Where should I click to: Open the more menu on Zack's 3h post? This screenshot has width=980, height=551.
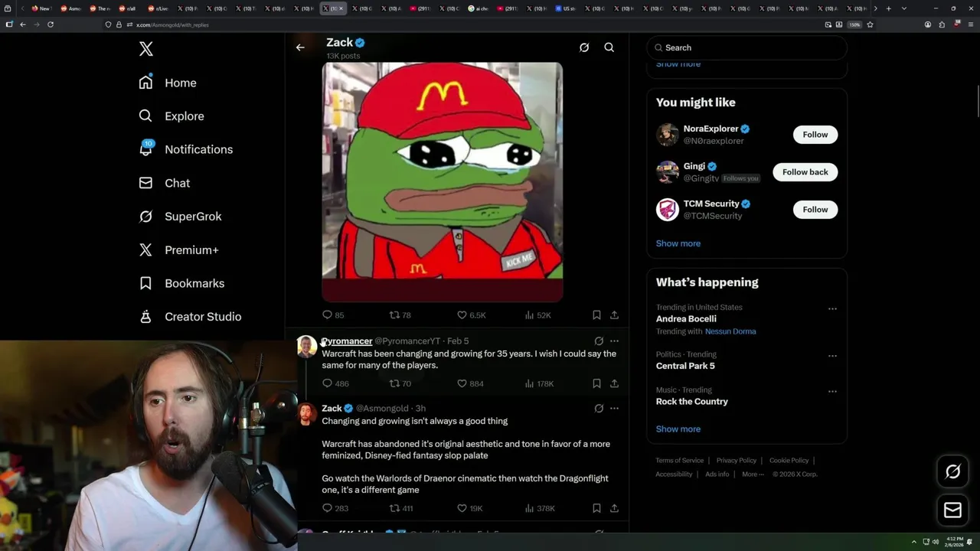click(x=614, y=409)
